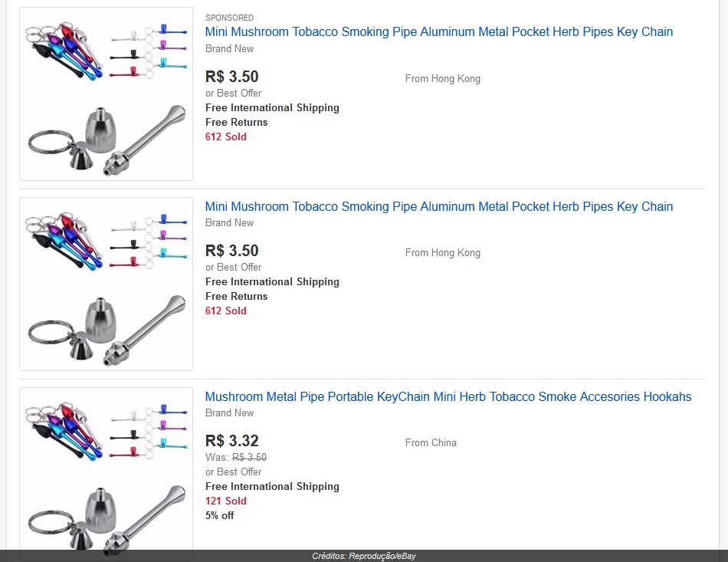Screen dimensions: 728x562
Task: Click the SPONSORED label on first listing
Action: (x=229, y=18)
